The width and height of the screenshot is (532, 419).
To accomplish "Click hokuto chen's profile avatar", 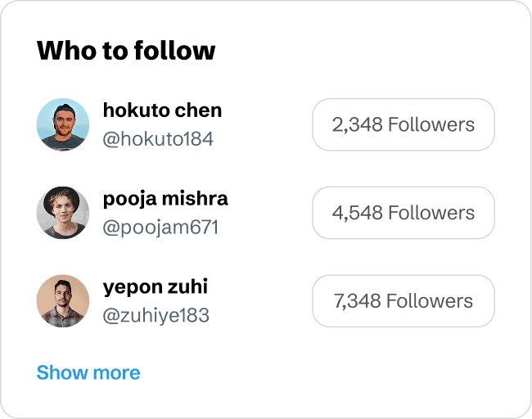I will [x=63, y=124].
